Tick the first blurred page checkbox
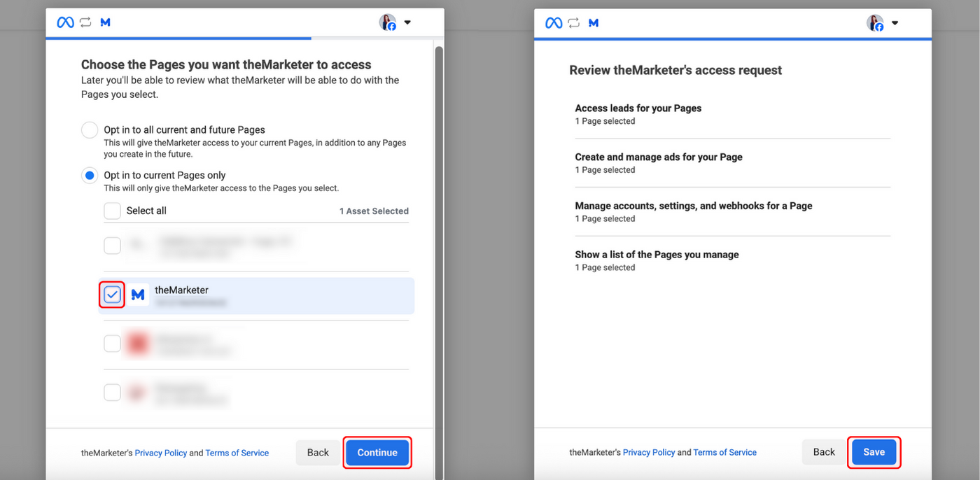 [112, 246]
